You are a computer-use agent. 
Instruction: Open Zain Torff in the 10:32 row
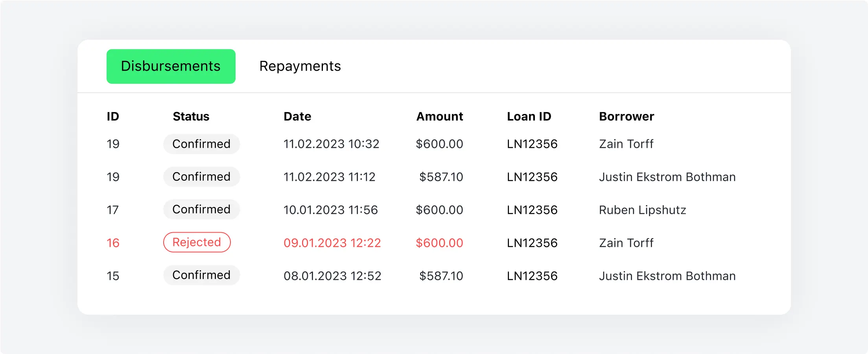pyautogui.click(x=626, y=144)
